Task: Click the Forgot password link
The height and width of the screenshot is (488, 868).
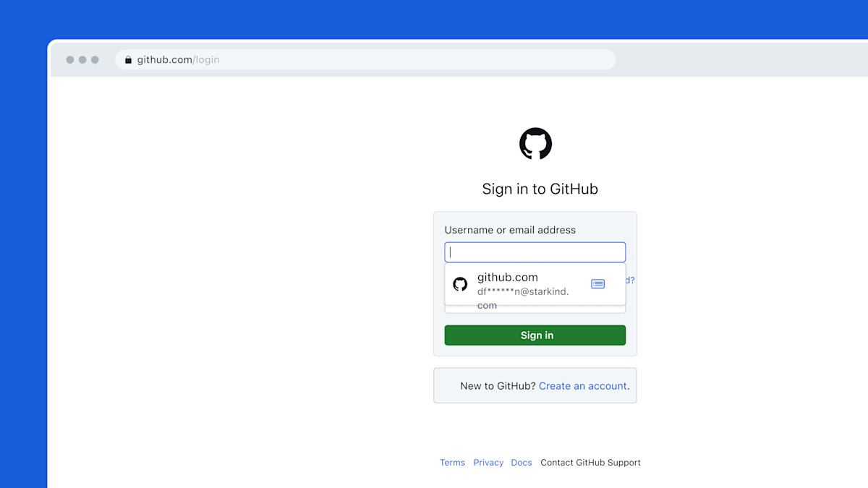Action: (629, 281)
